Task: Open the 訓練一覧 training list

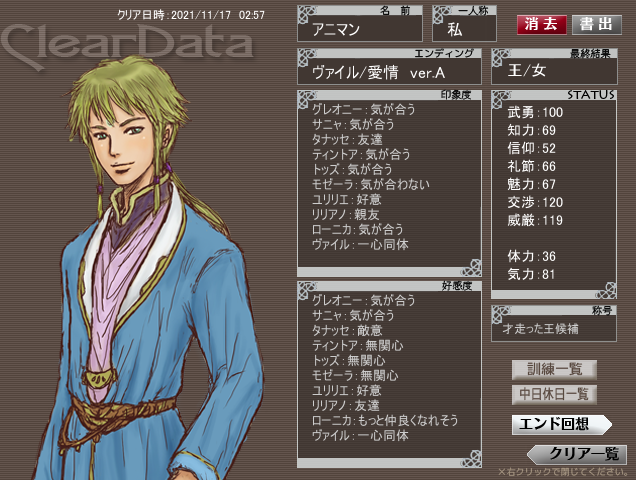Action: [x=554, y=369]
